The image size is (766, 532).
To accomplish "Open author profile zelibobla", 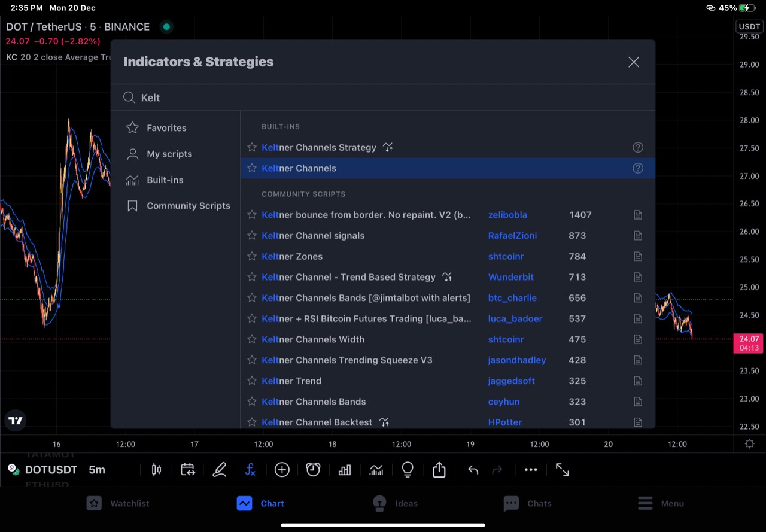I will (507, 215).
